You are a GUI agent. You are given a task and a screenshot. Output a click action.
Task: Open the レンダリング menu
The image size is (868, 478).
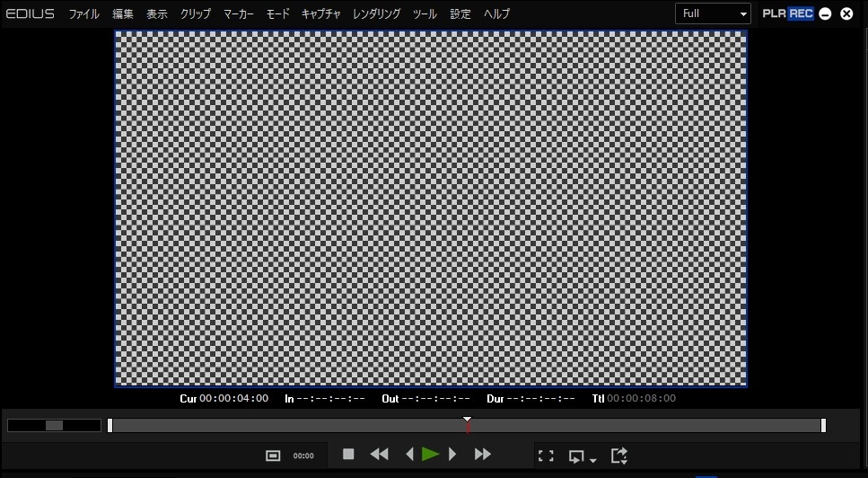point(376,14)
